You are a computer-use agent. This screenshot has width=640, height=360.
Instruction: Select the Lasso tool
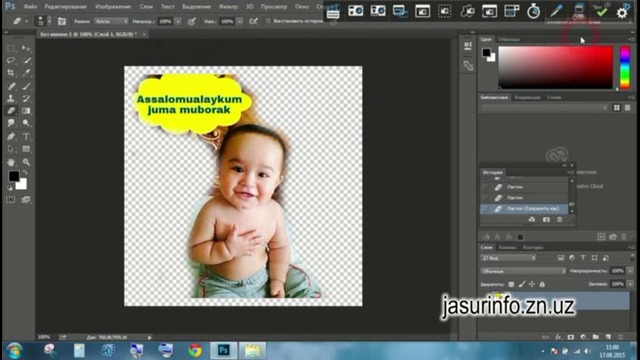11,60
